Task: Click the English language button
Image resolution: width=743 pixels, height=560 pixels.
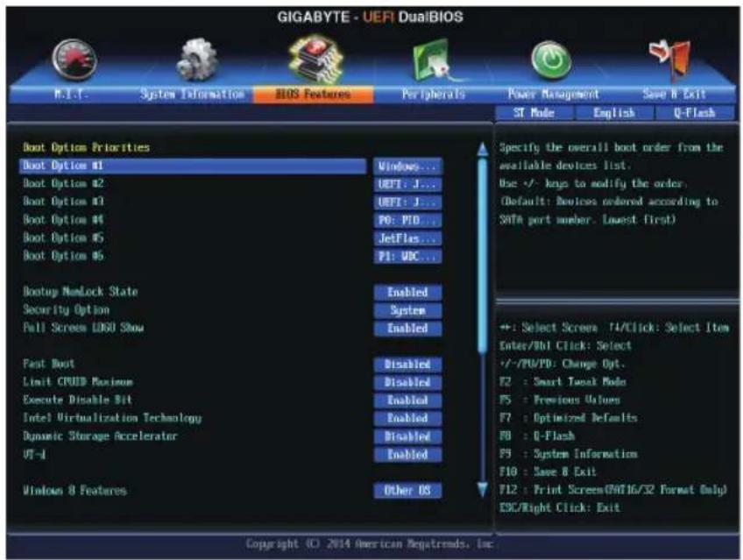Action: (x=614, y=113)
